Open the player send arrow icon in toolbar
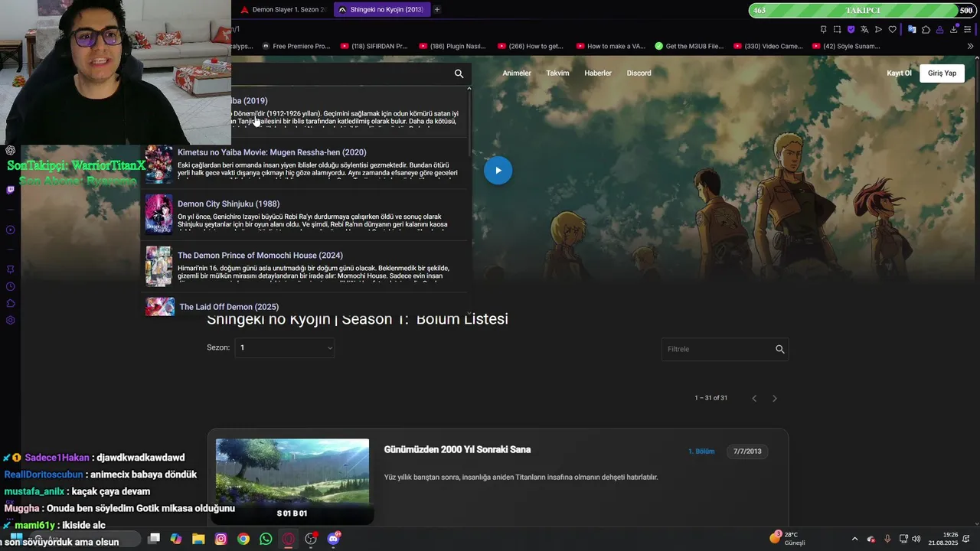 tap(878, 29)
